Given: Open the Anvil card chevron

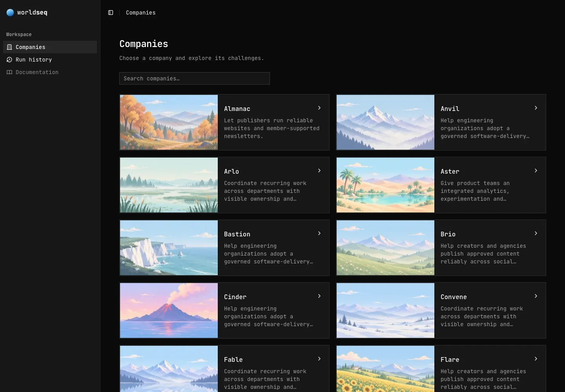Looking at the screenshot, I should [x=536, y=108].
